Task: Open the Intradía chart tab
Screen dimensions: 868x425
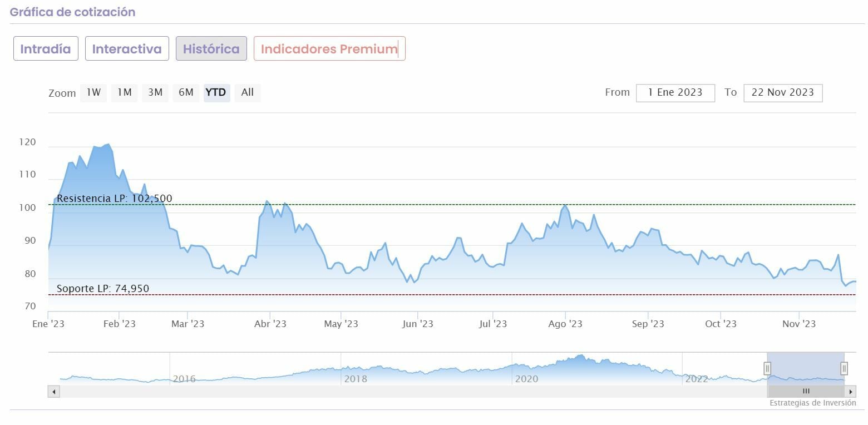Action: [x=46, y=49]
